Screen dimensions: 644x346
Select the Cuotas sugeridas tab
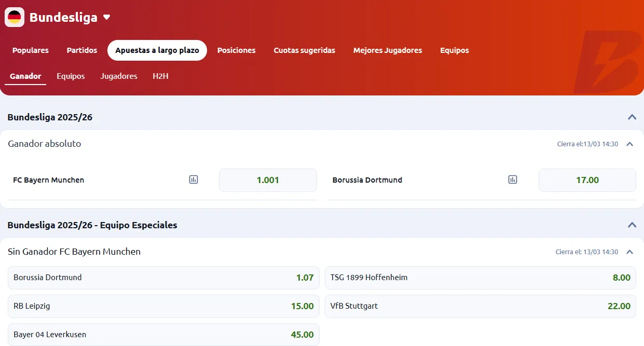304,50
